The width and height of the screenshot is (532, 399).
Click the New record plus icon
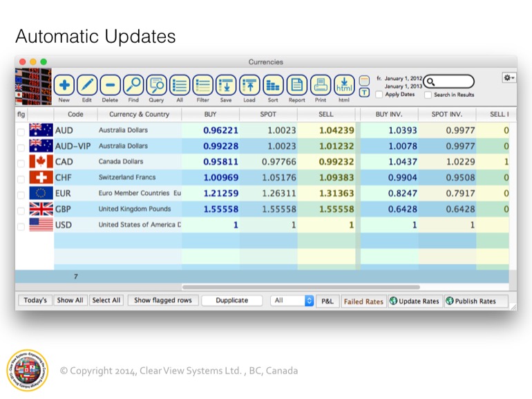(x=64, y=85)
